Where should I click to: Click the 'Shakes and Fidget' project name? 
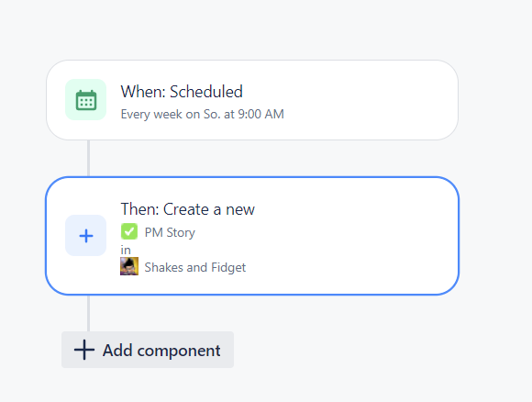coord(195,267)
